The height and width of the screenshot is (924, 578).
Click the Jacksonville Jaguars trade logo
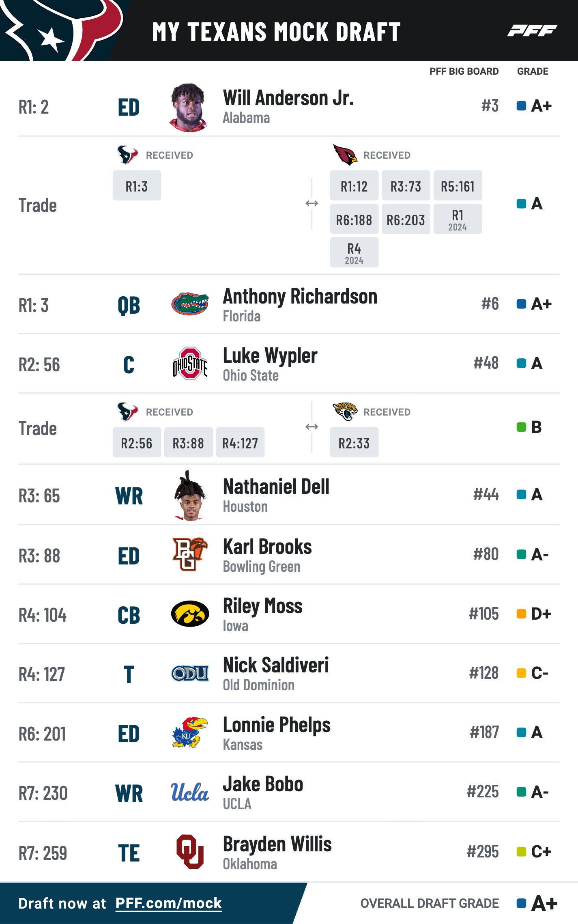pyautogui.click(x=345, y=411)
